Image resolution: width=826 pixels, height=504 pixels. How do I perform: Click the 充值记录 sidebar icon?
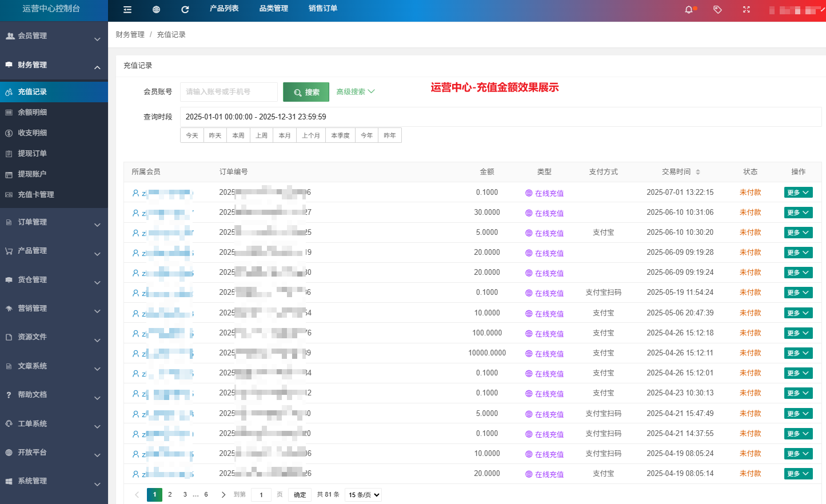[9, 91]
